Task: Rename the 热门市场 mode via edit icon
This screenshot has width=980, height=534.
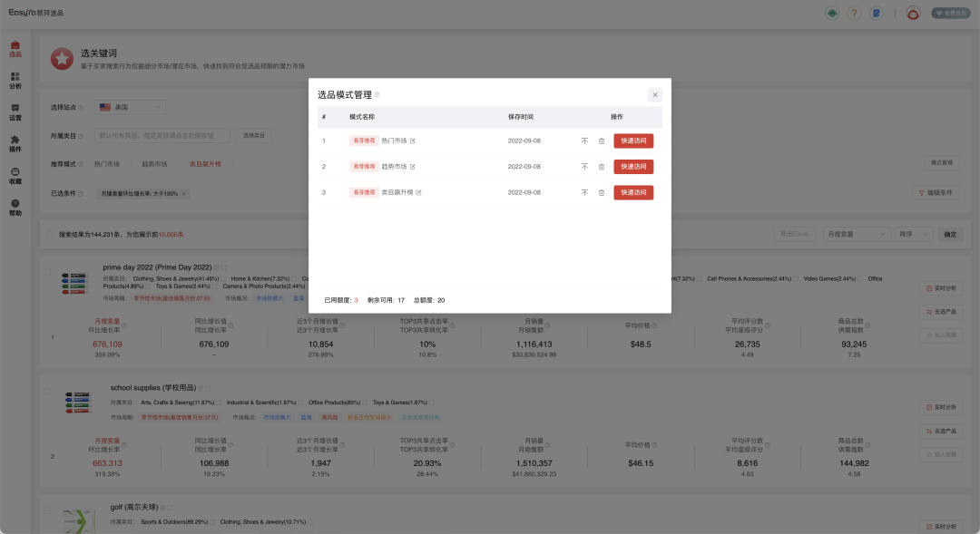Action: click(x=413, y=141)
